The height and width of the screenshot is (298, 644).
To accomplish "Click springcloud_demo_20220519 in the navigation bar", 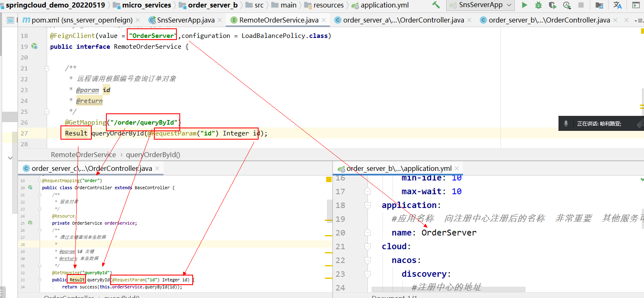I will click(56, 5).
